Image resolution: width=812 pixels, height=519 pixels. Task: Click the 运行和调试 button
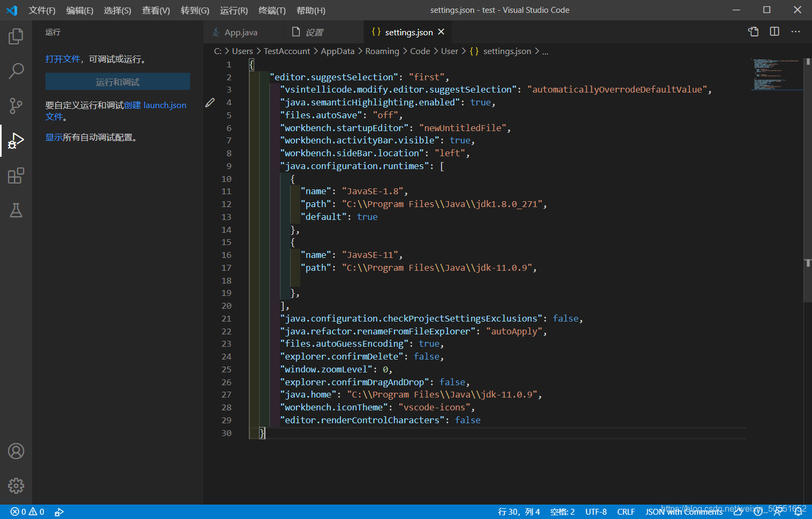click(x=117, y=82)
